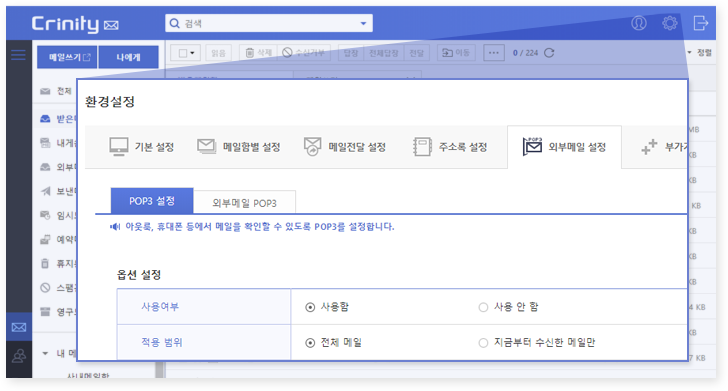The image size is (728, 391).
Task: Open the mail icon in dark sidebar
Action: tap(19, 327)
